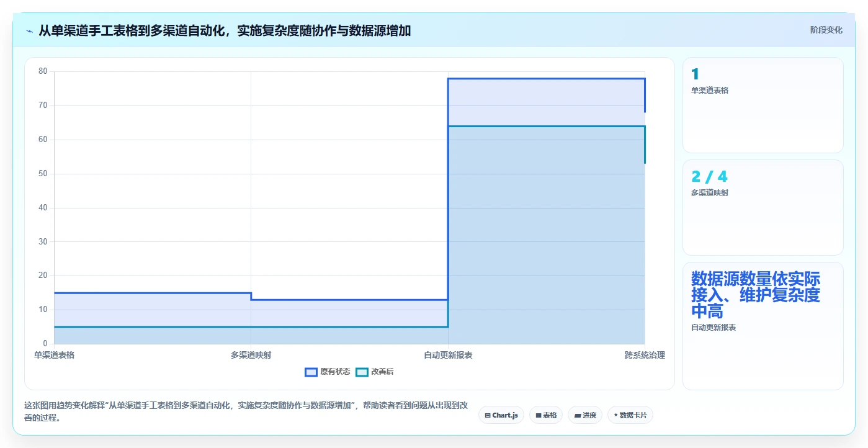The height and width of the screenshot is (448, 868).
Task: Click the 10 y-axis tick label
Action: [x=43, y=310]
